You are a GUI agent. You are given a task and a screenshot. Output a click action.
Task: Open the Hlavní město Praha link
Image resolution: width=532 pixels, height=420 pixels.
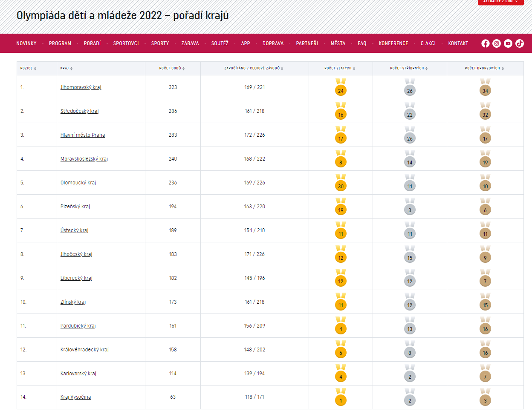tap(83, 135)
